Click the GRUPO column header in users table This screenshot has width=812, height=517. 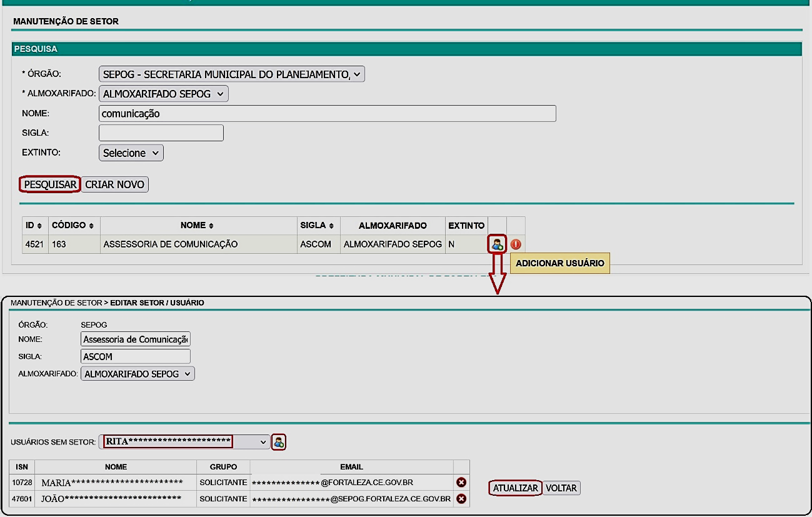pos(223,467)
